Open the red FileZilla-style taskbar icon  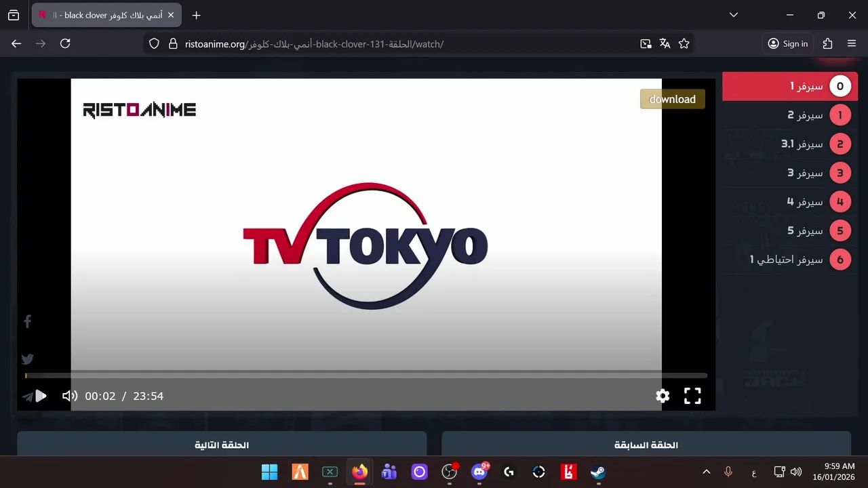tap(568, 472)
